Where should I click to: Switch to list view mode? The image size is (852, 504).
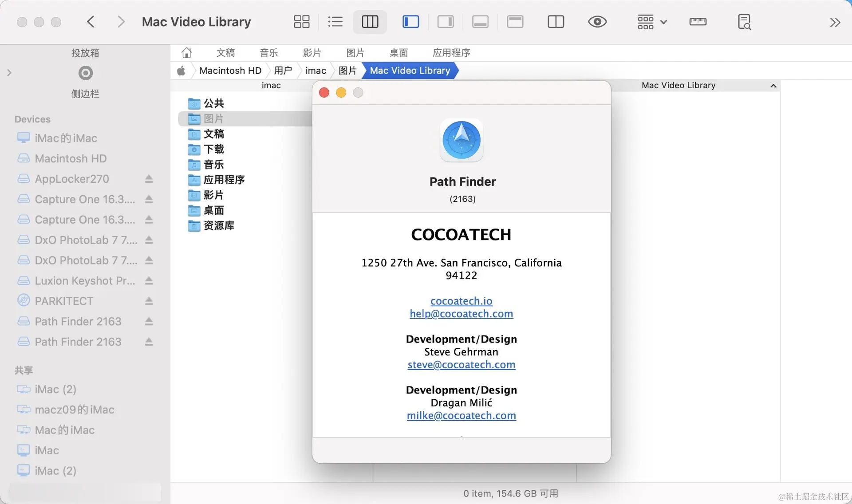(335, 22)
